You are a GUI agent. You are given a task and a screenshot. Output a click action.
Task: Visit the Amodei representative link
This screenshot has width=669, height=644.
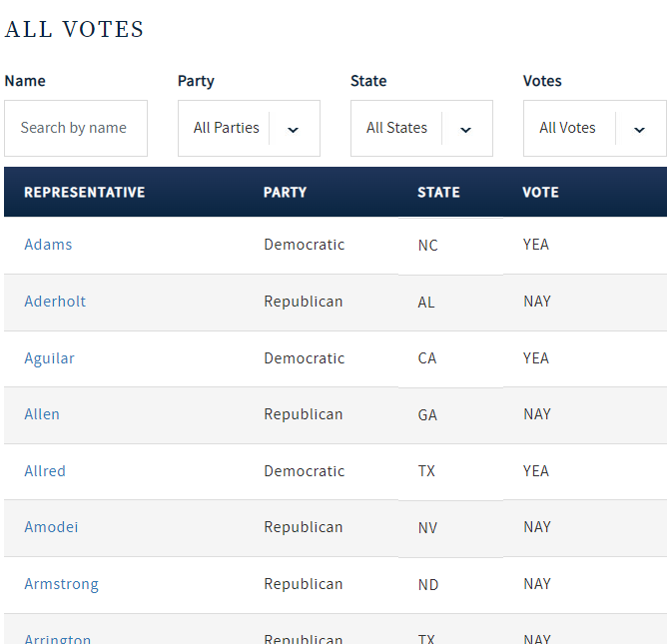click(x=51, y=527)
